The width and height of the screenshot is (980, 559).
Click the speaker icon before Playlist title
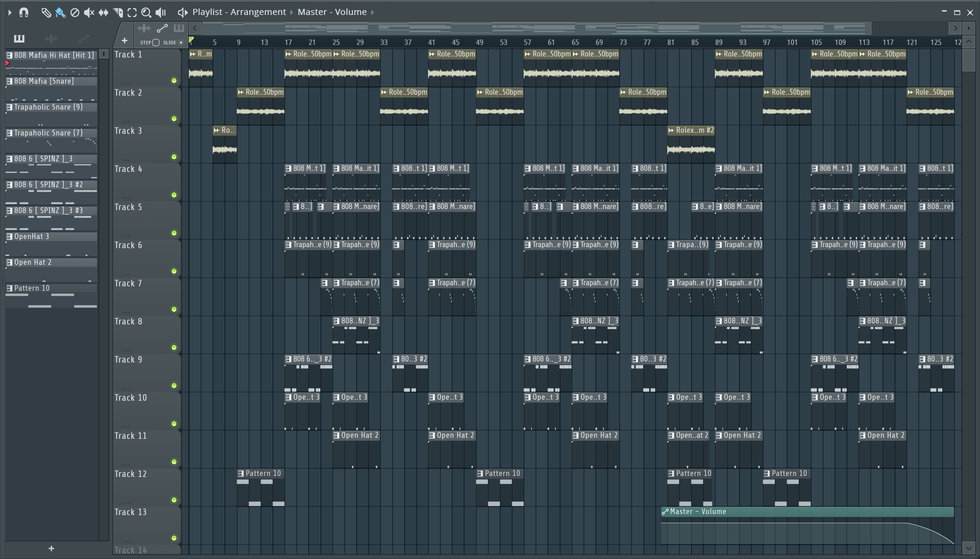coord(183,13)
